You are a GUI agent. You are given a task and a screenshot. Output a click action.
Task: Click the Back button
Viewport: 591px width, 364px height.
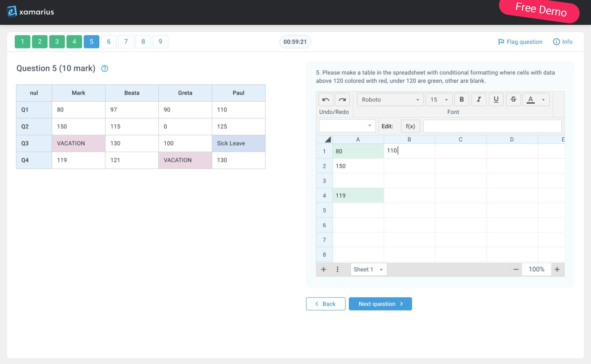326,304
